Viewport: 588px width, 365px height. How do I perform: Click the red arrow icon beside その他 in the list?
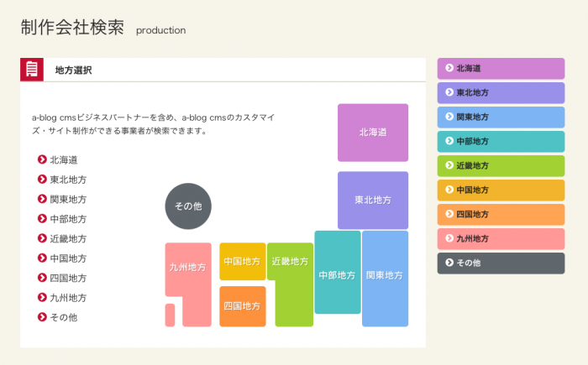[x=42, y=317]
